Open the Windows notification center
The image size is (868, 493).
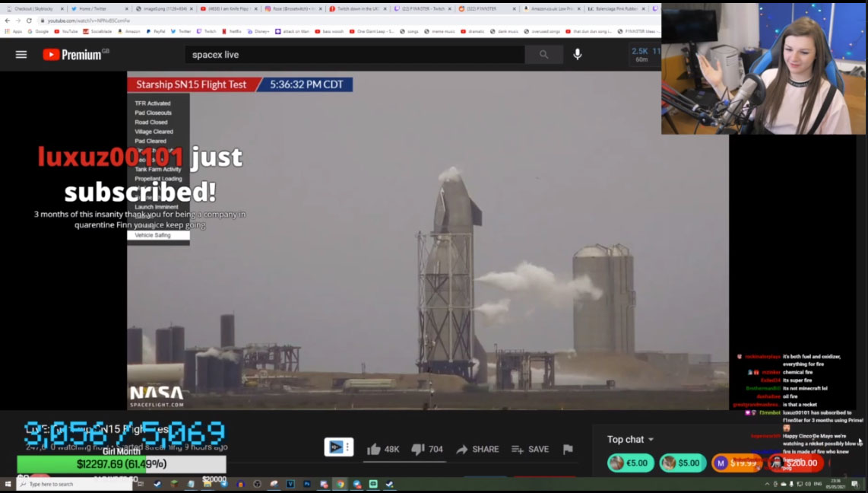tap(855, 484)
